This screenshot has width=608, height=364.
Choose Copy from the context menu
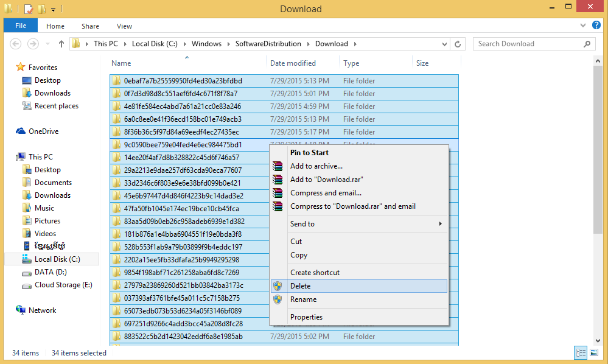click(x=358, y=255)
